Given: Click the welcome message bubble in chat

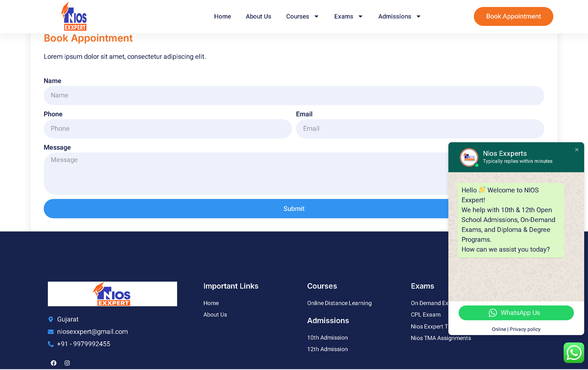Looking at the screenshot, I should pyautogui.click(x=511, y=220).
